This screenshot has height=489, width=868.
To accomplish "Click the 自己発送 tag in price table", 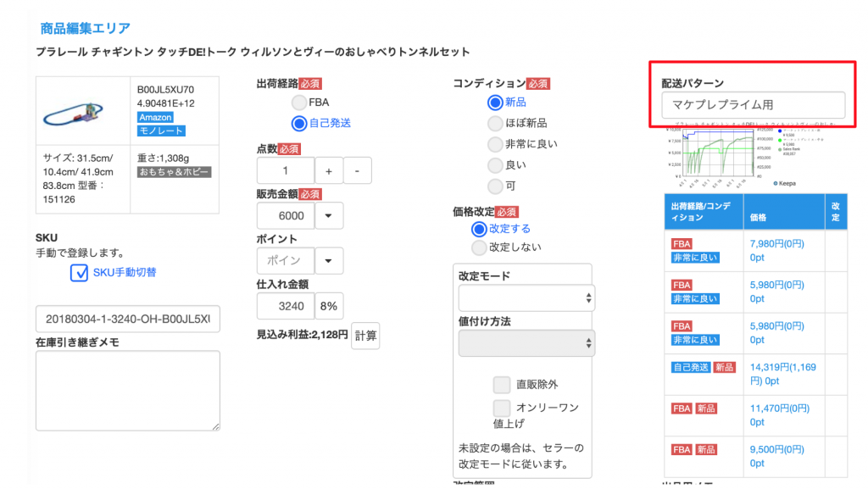I will click(690, 367).
